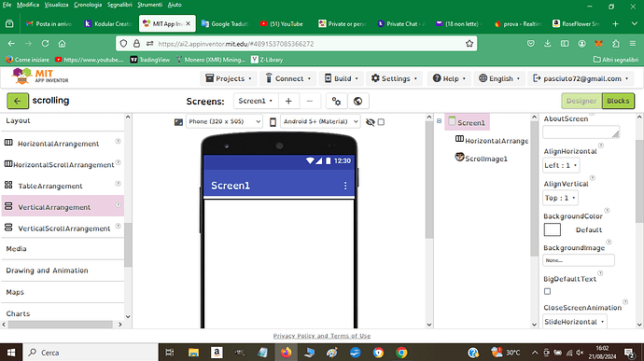The width and height of the screenshot is (644, 361).
Task: Remove the screen with the minus button
Action: point(310,101)
